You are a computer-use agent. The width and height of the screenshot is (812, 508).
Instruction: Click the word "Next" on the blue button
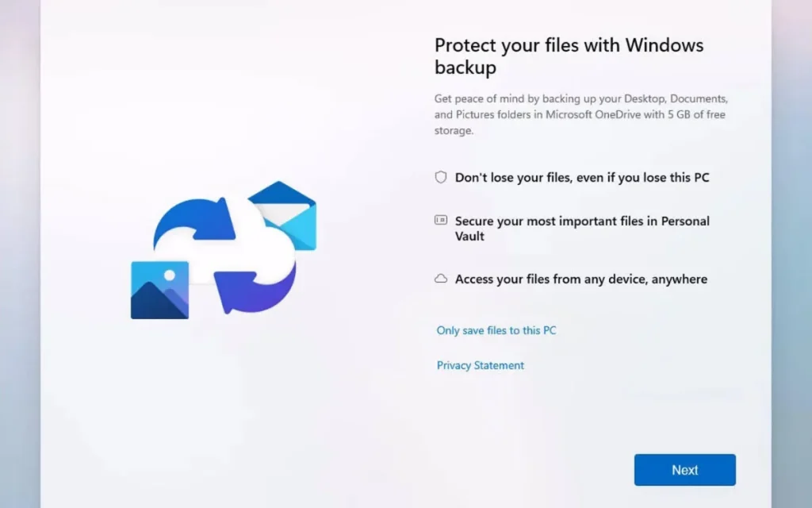click(x=684, y=469)
